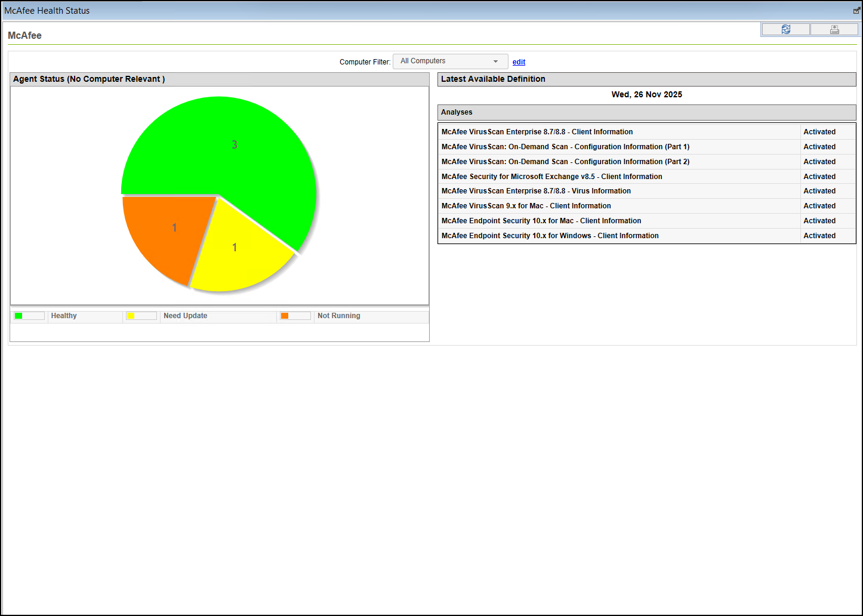Detach the report into a new window

click(x=856, y=10)
